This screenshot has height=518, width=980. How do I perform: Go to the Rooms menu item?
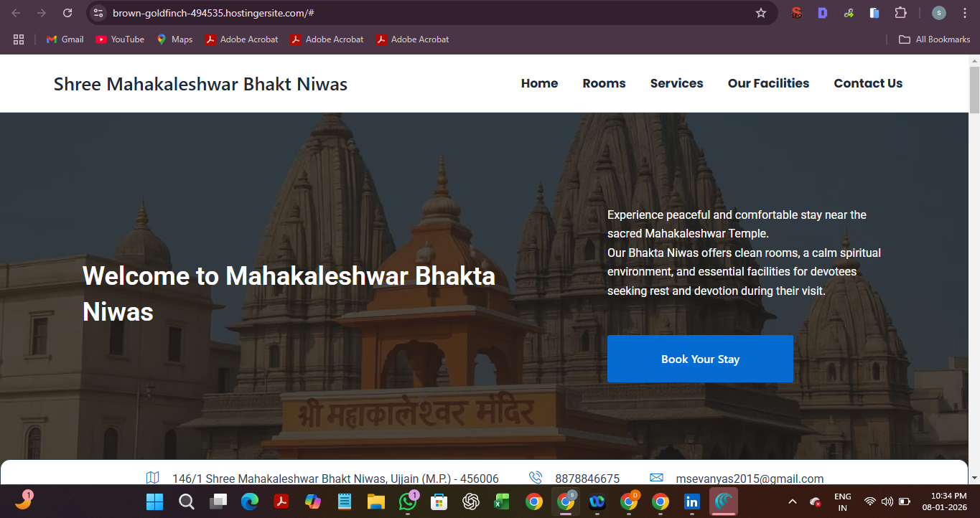(x=604, y=83)
